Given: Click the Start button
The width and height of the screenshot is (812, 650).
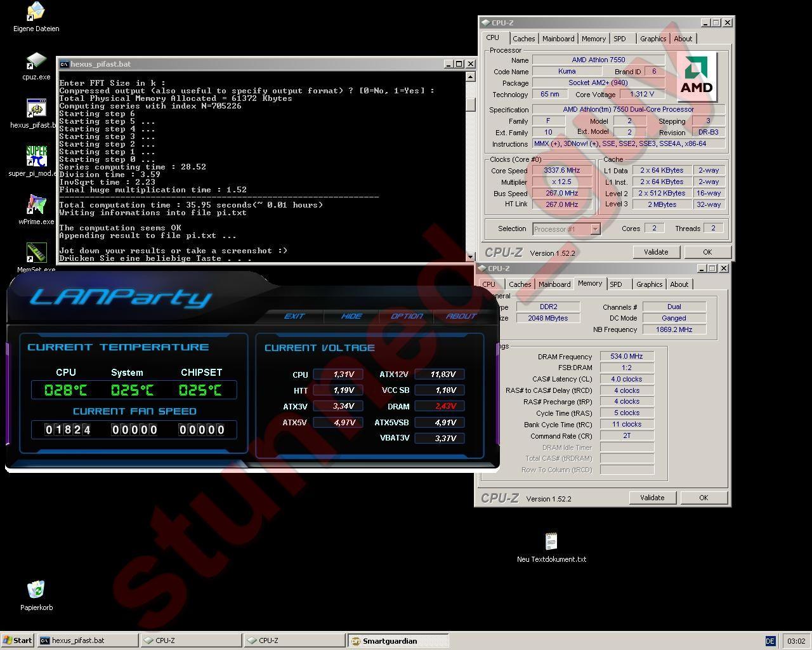Looking at the screenshot, I should [x=17, y=640].
